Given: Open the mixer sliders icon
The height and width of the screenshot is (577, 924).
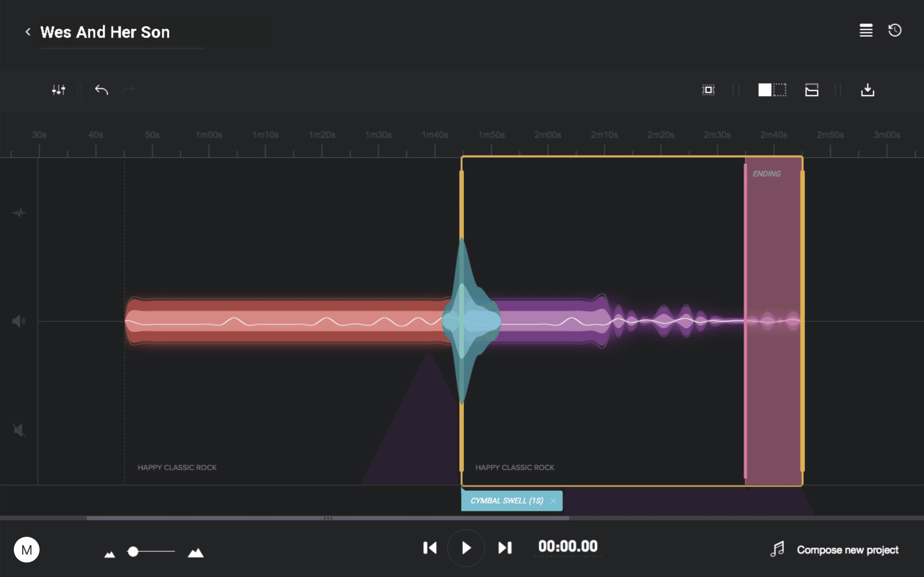Looking at the screenshot, I should click(58, 90).
